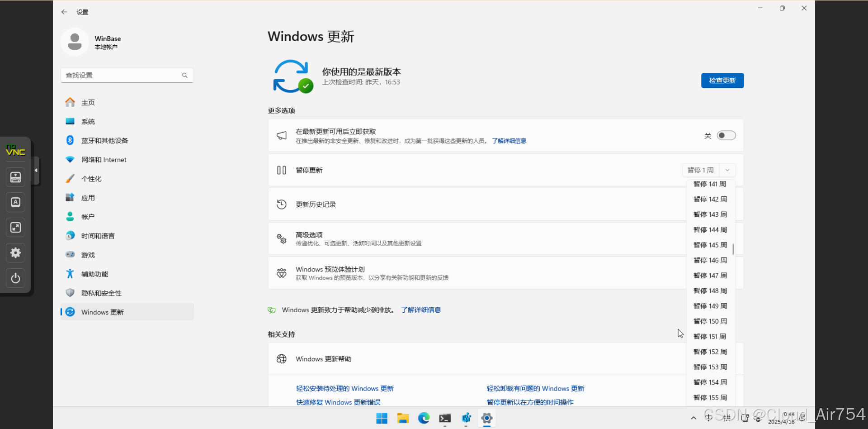Click noVNC fullscreen icon

click(15, 227)
